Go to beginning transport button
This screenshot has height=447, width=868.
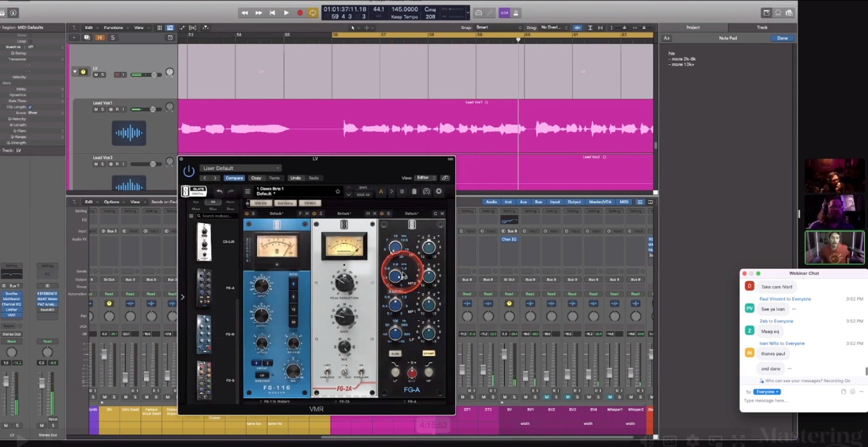pos(272,12)
